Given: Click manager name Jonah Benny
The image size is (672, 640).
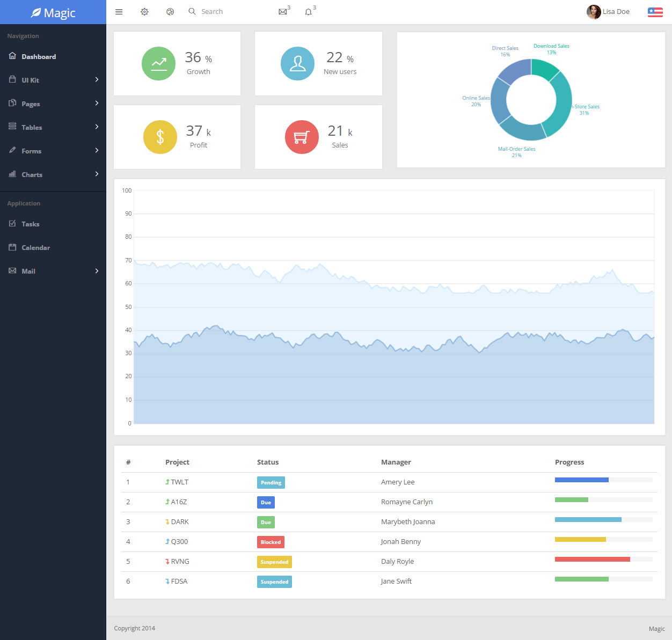Looking at the screenshot, I should tap(401, 542).
